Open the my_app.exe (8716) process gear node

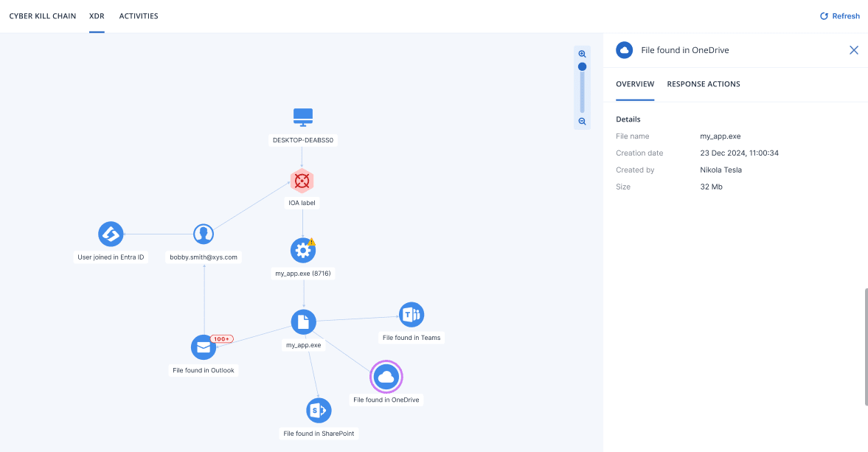click(x=302, y=251)
